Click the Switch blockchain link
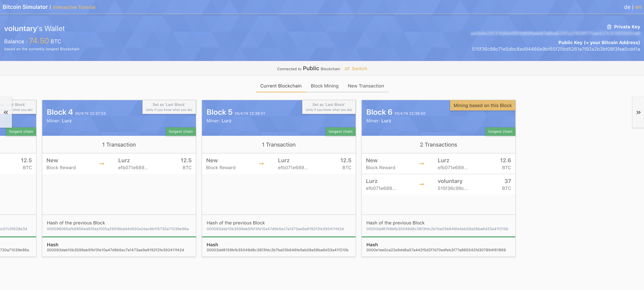644x290 pixels. coord(359,69)
